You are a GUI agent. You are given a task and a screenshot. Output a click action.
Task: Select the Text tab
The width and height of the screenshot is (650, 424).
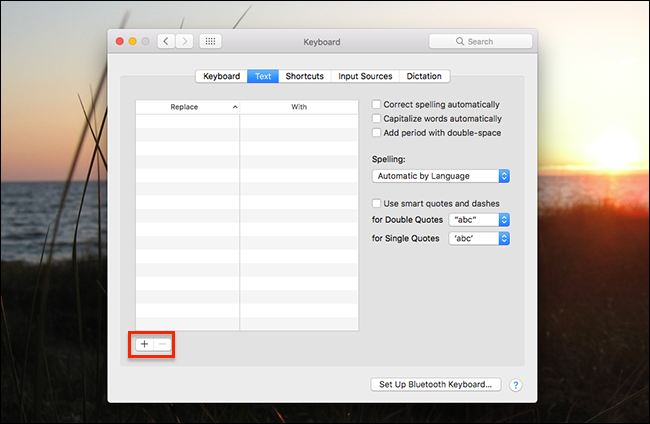tap(263, 76)
